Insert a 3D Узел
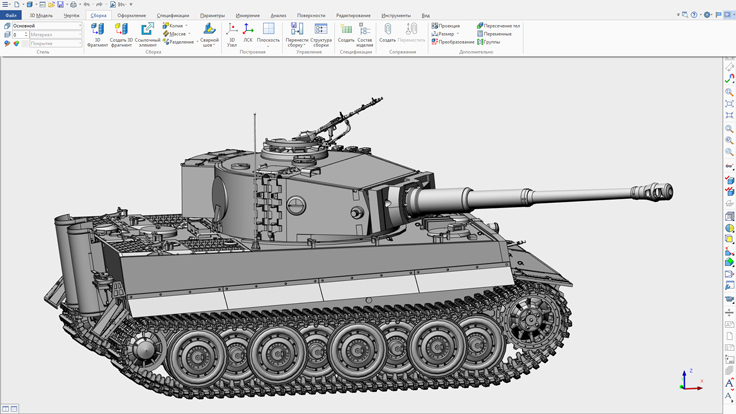 232,35
